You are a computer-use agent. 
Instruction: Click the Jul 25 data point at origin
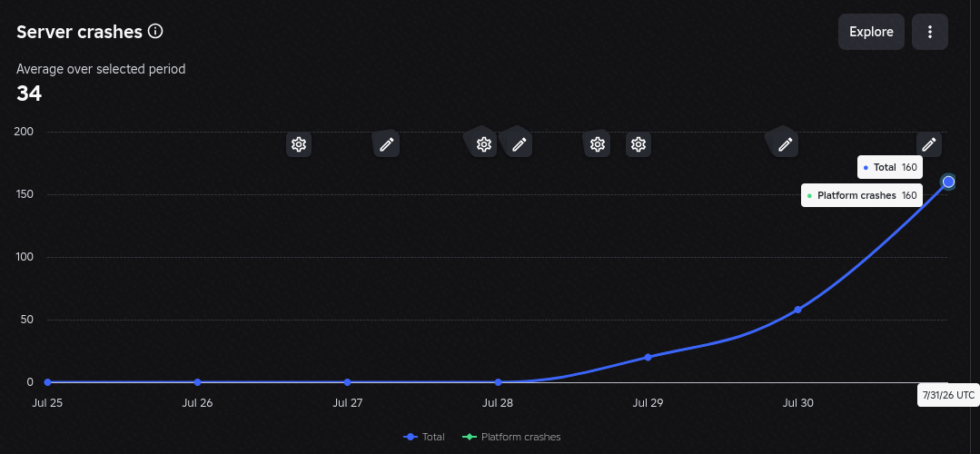[x=47, y=382]
